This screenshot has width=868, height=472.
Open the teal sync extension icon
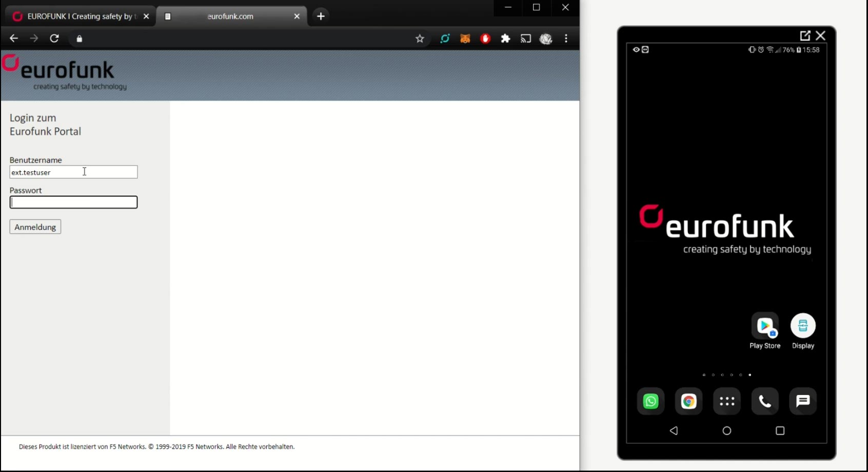click(x=445, y=38)
